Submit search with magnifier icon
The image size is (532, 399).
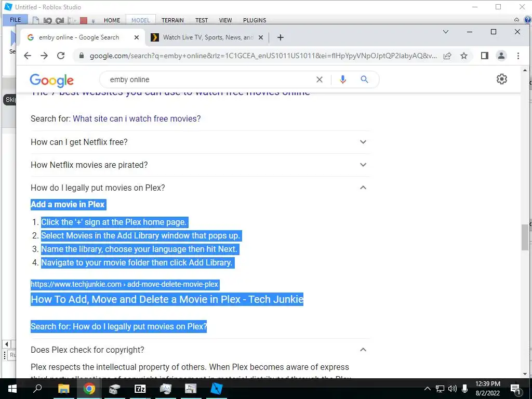(364, 79)
